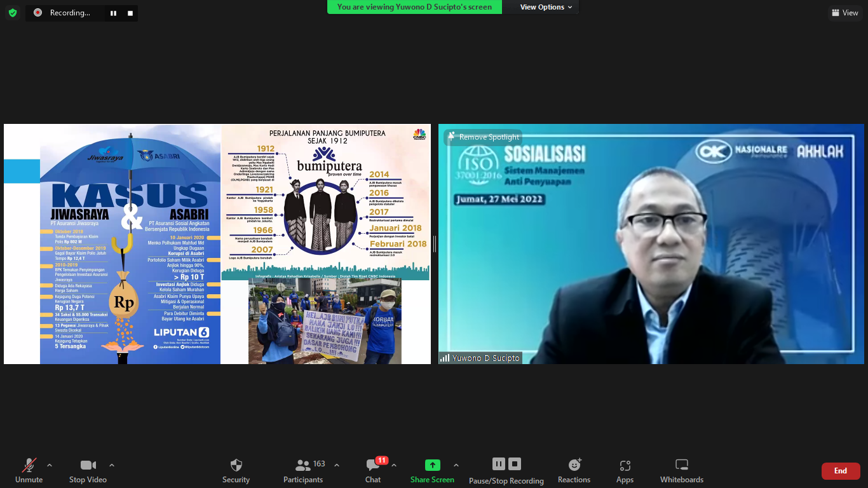The height and width of the screenshot is (488, 868).
Task: Click the red End meeting button
Action: [841, 471]
